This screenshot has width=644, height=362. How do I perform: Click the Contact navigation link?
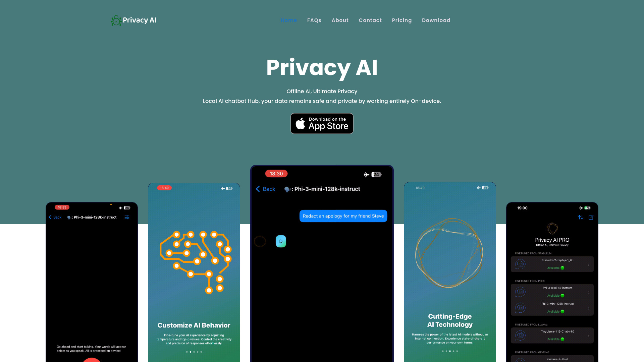370,20
